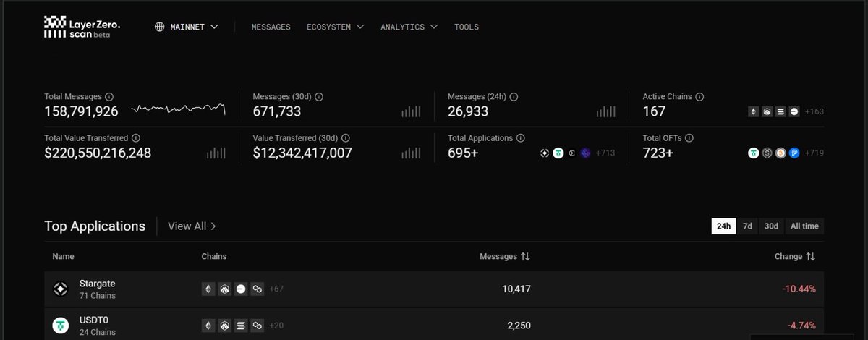Select the 30d time range tab
This screenshot has height=340, width=868.
point(771,226)
